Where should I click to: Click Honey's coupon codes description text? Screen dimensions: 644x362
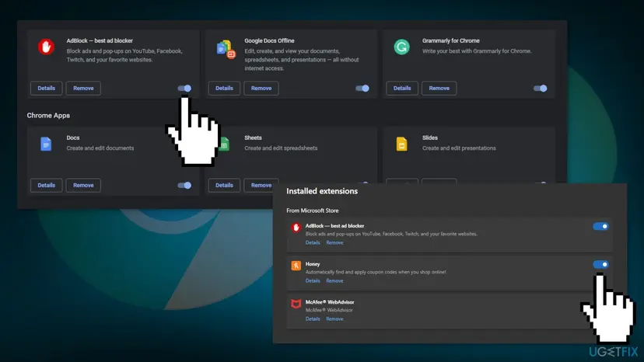376,272
